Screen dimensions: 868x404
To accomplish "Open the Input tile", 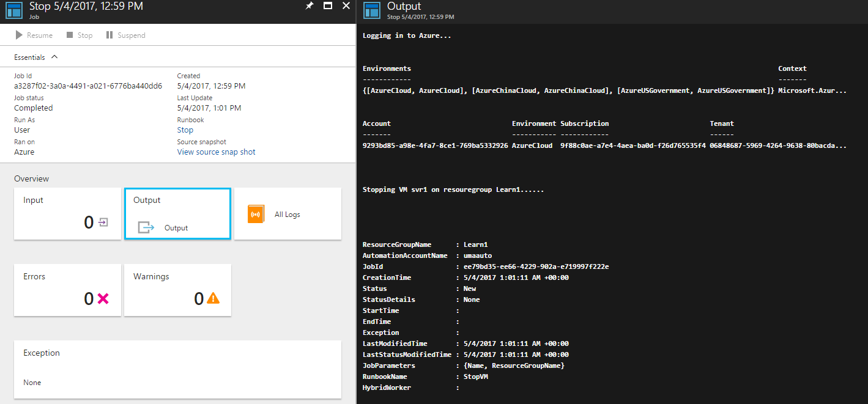I will pos(67,213).
